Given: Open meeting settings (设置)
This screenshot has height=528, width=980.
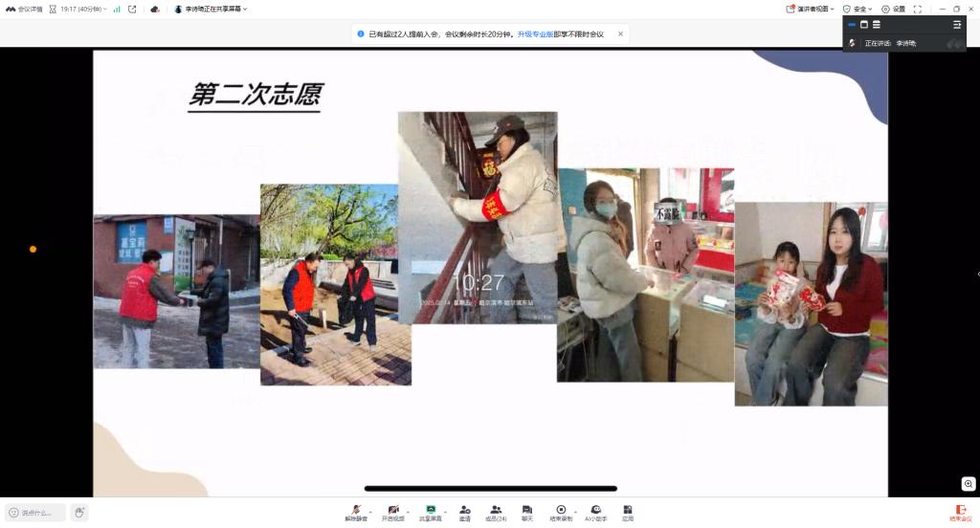Looking at the screenshot, I should tap(893, 9).
